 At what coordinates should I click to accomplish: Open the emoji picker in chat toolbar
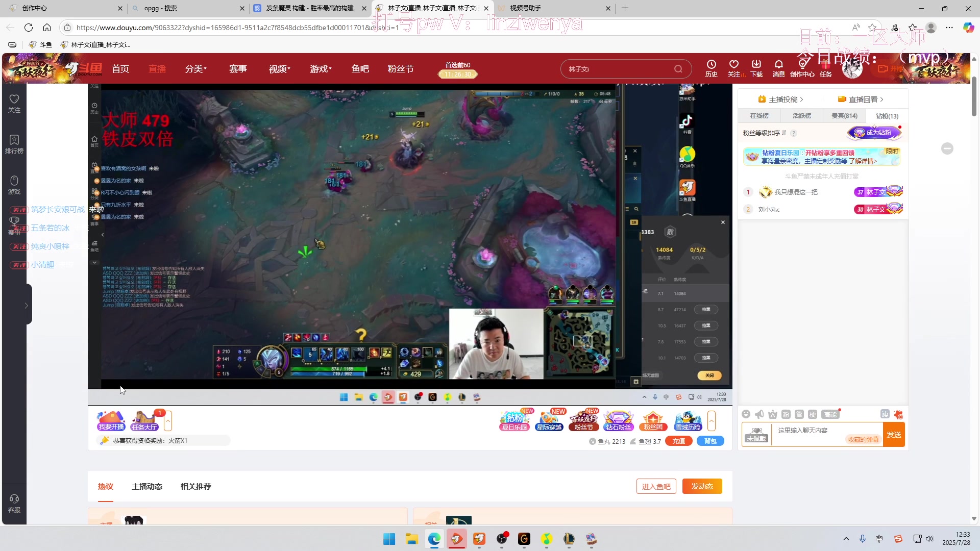[x=746, y=414]
